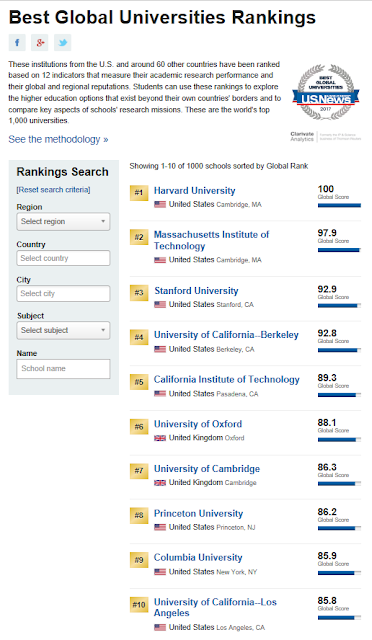This screenshot has width=372, height=640.
Task: Click the US News Best Global Universities badge
Action: click(325, 91)
